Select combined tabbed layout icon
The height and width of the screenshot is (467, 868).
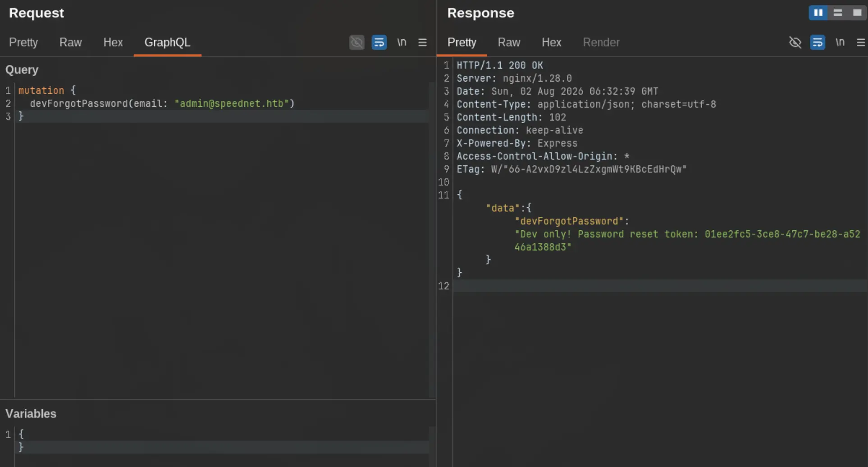pos(857,13)
